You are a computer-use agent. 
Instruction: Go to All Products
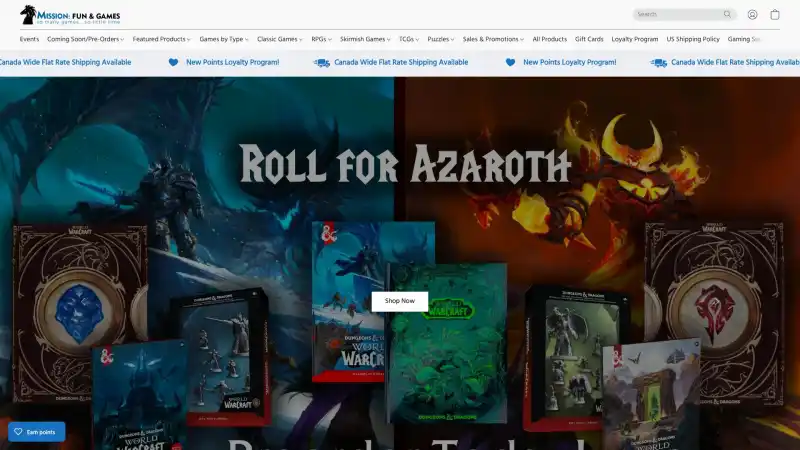(549, 39)
